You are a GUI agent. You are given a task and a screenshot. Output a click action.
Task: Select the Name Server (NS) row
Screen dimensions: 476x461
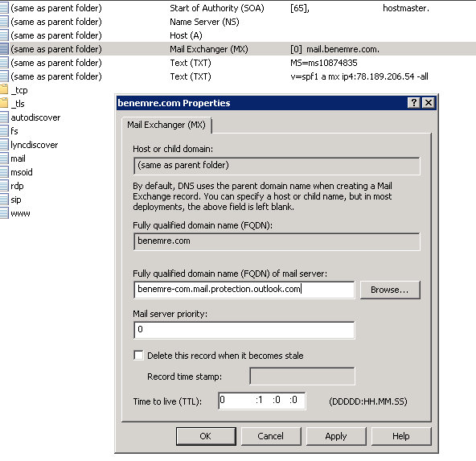point(238,22)
